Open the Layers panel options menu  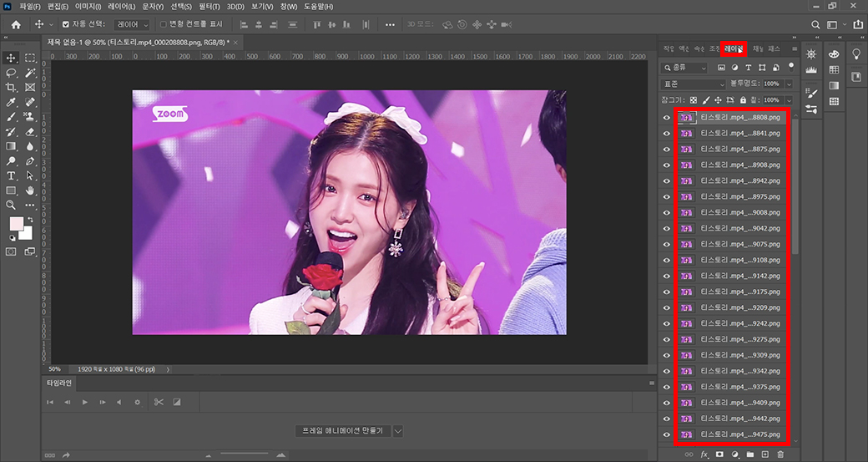pyautogui.click(x=795, y=48)
